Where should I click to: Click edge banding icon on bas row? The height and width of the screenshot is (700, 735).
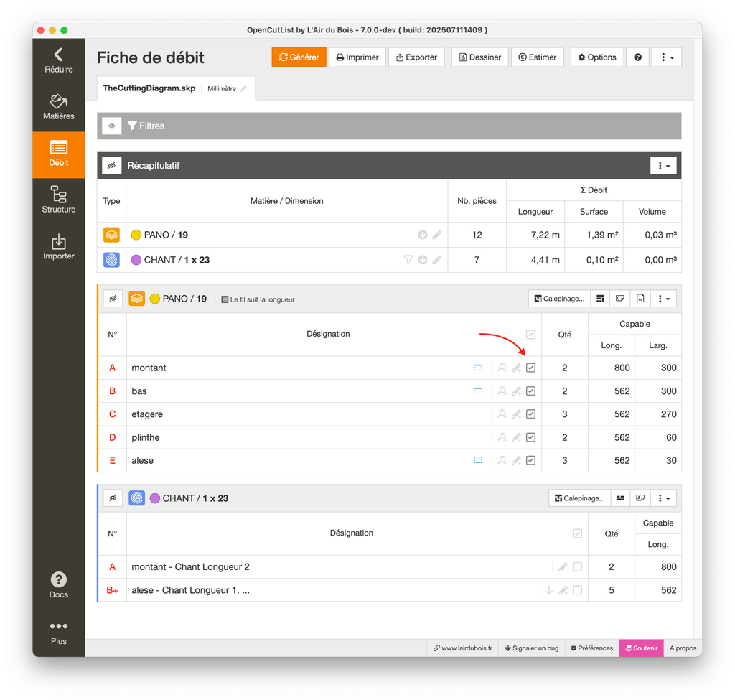478,391
